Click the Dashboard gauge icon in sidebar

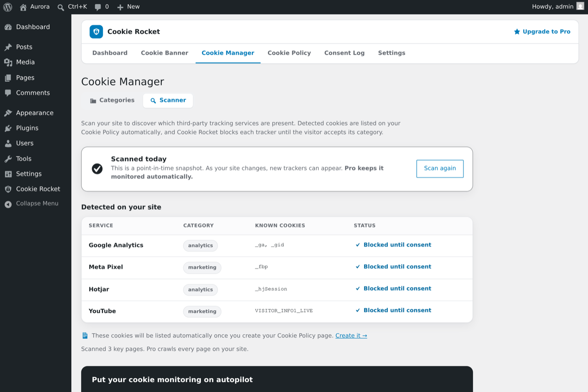8,27
